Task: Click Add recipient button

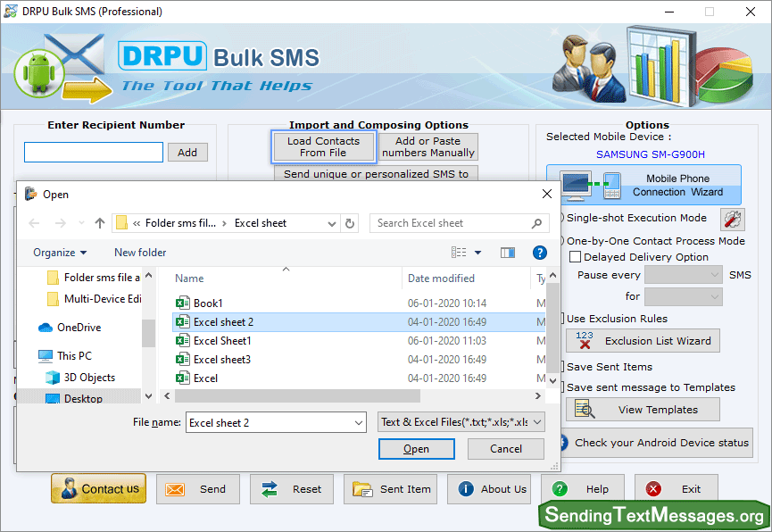Action: (187, 153)
